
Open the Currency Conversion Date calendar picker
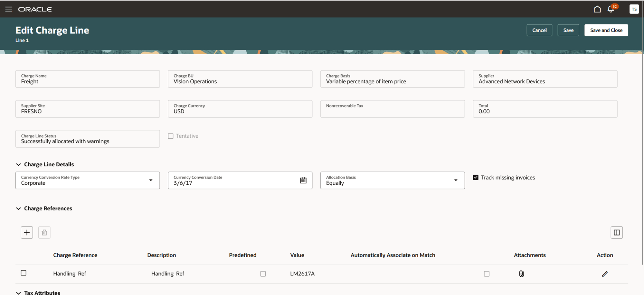[x=303, y=180]
